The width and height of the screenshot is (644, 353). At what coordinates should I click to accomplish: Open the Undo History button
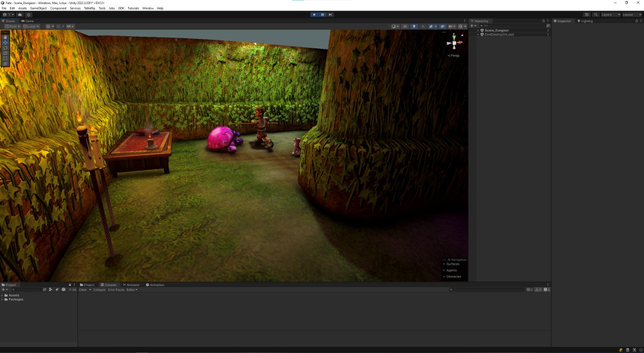(587, 15)
